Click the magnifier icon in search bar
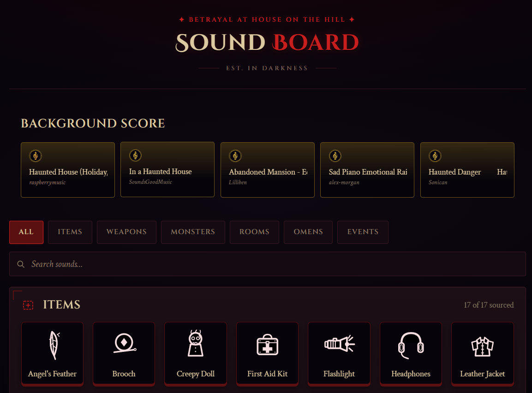Image resolution: width=532 pixels, height=393 pixels. point(21,264)
